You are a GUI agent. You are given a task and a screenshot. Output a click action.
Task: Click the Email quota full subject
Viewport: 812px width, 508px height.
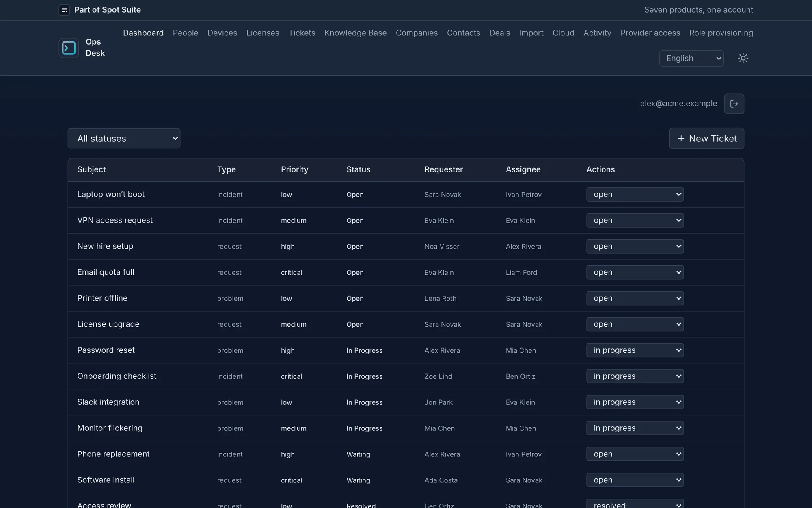point(106,272)
